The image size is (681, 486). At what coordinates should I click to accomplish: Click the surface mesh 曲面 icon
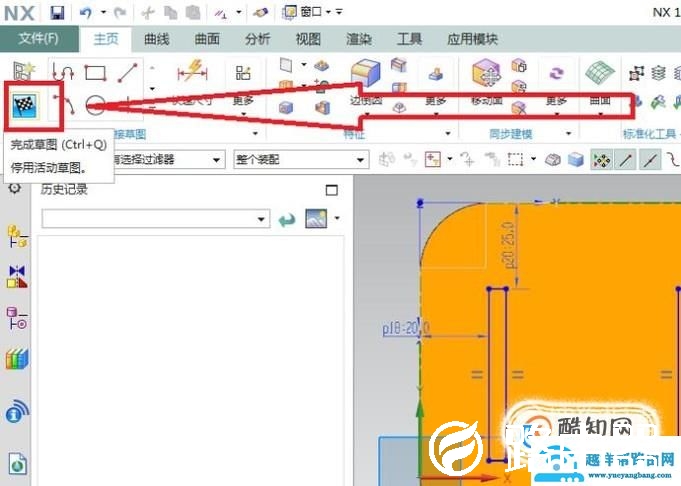600,72
